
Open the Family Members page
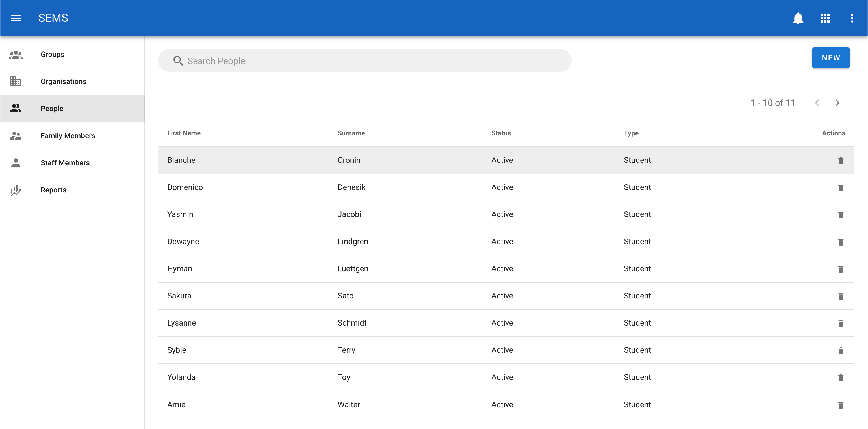(68, 136)
